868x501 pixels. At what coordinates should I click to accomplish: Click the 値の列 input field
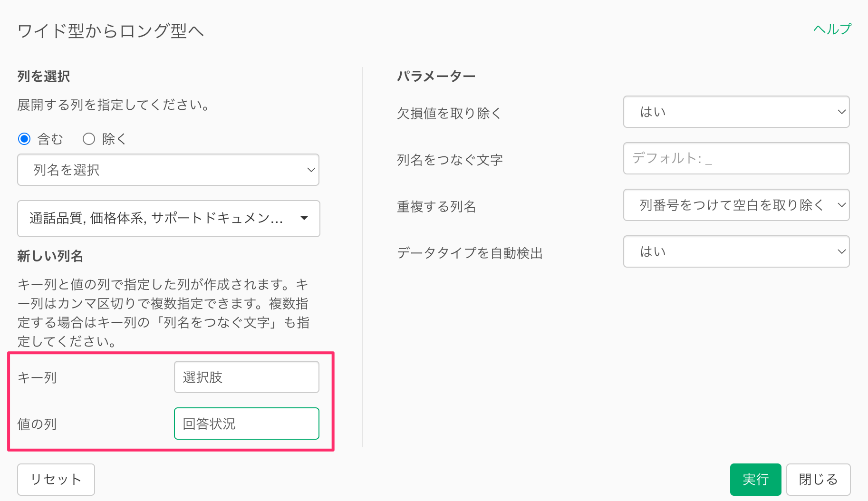246,424
